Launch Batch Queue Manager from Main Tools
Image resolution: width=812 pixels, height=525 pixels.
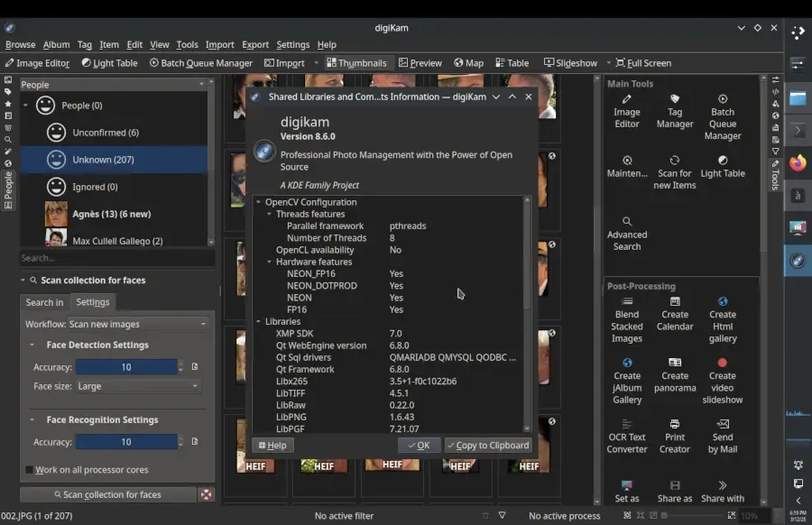(x=723, y=117)
